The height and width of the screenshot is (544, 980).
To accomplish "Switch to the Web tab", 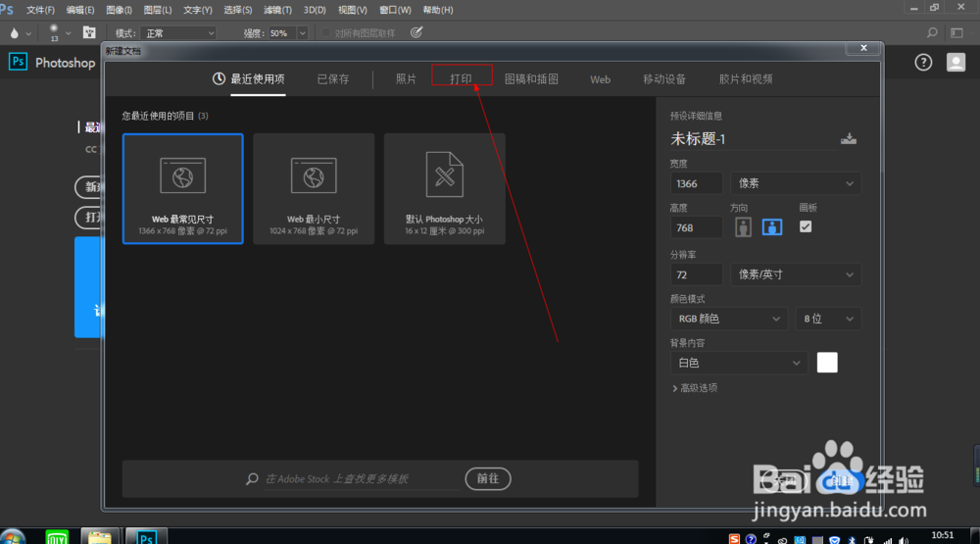I will click(x=600, y=79).
